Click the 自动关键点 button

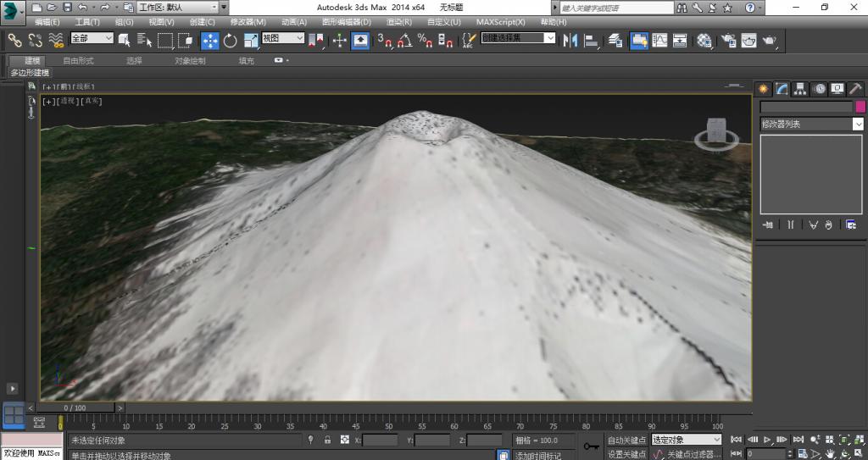coord(626,440)
